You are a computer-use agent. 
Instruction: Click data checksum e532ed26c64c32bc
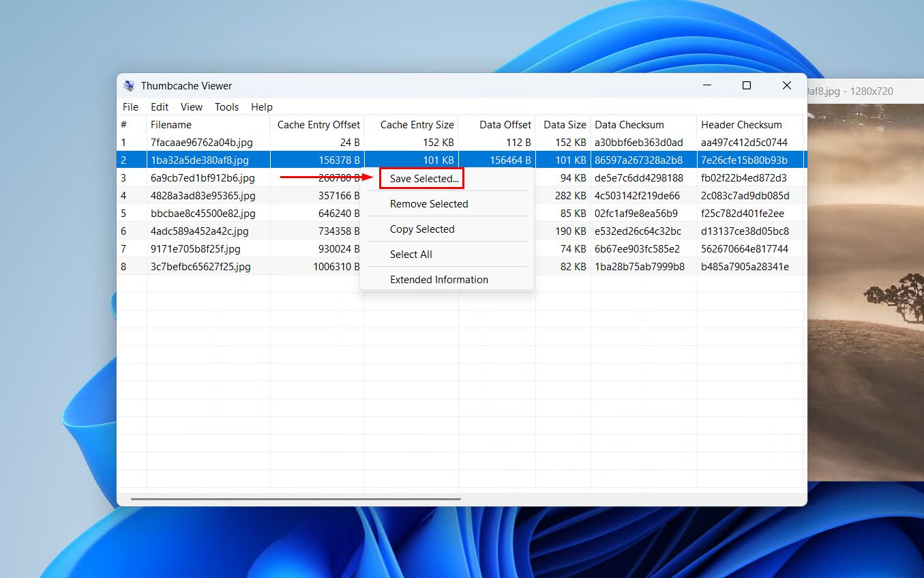click(638, 231)
